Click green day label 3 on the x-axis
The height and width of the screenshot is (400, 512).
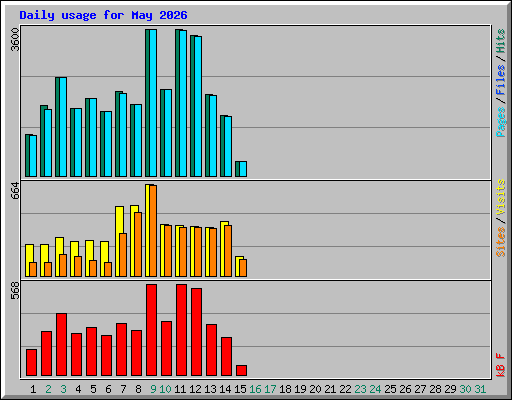63,389
